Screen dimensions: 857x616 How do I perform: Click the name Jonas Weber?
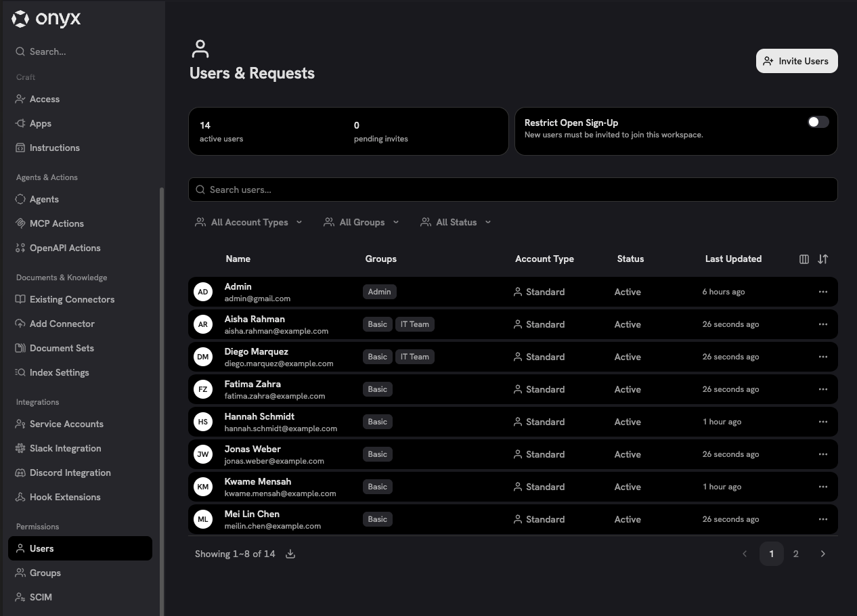coord(252,449)
